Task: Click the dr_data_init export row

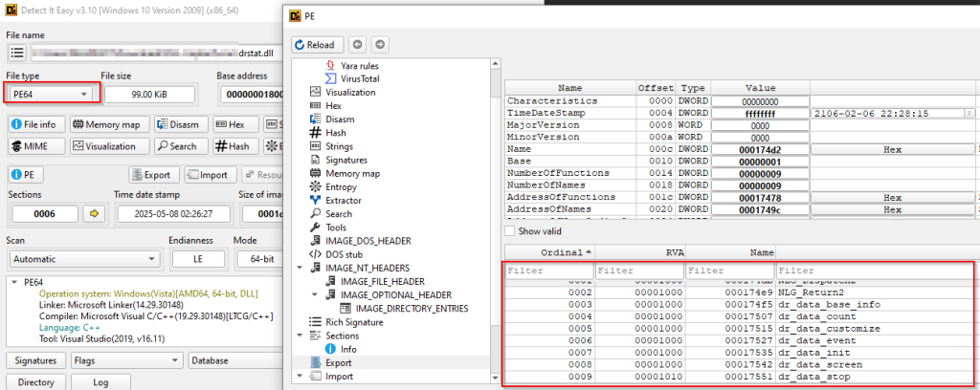Action: [x=740, y=353]
